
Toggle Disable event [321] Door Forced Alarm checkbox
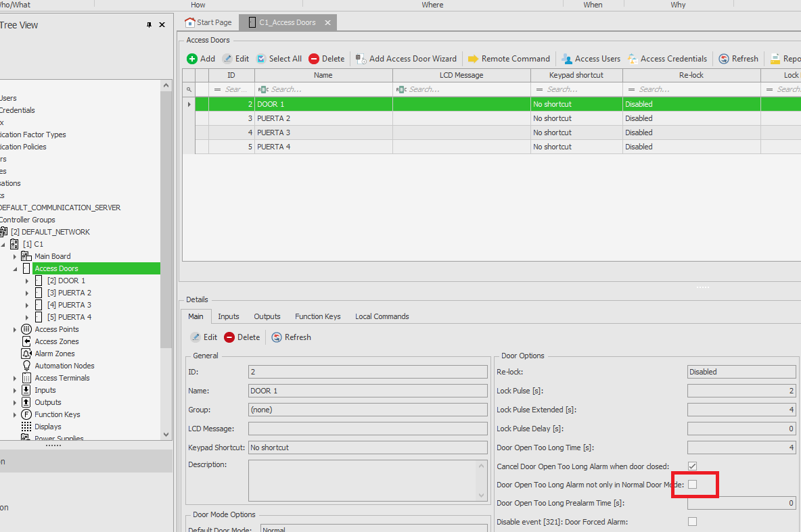coord(692,521)
